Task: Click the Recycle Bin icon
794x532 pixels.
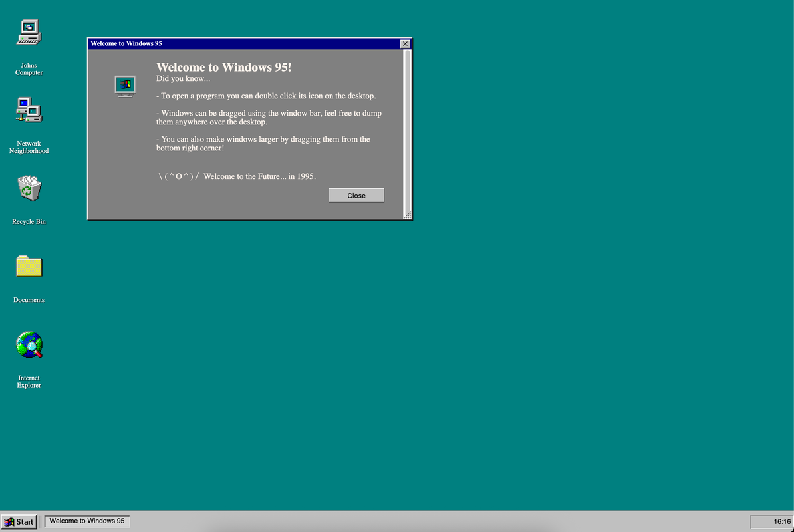Action: point(29,188)
